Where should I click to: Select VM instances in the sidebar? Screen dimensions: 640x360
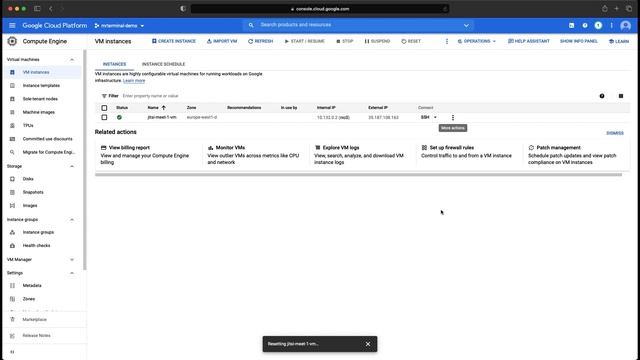tap(42, 72)
